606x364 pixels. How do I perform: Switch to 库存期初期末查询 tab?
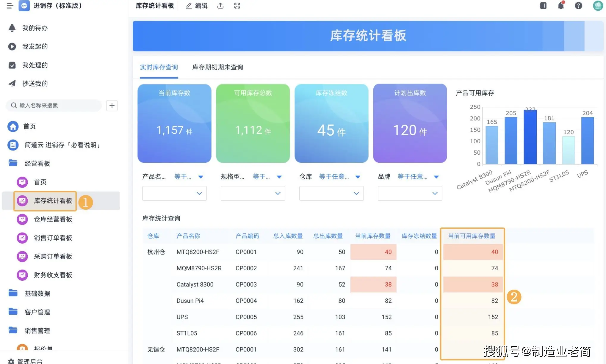[218, 67]
